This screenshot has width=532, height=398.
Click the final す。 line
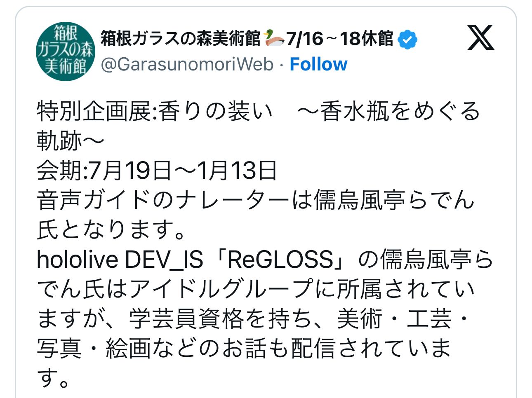pyautogui.click(x=54, y=378)
